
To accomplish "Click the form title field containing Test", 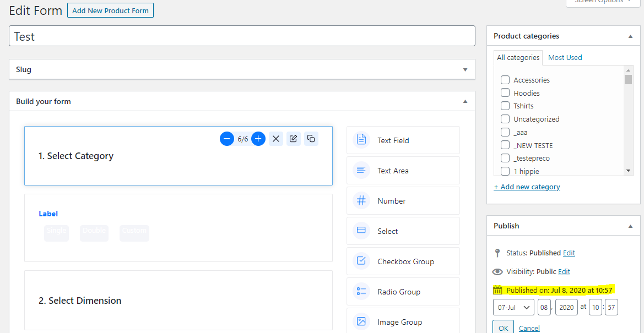I will tap(242, 36).
